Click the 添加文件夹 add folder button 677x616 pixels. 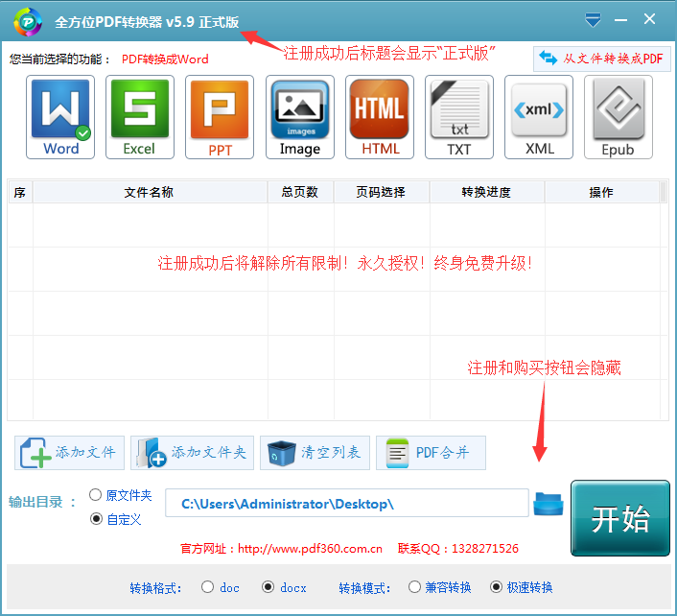[x=192, y=453]
